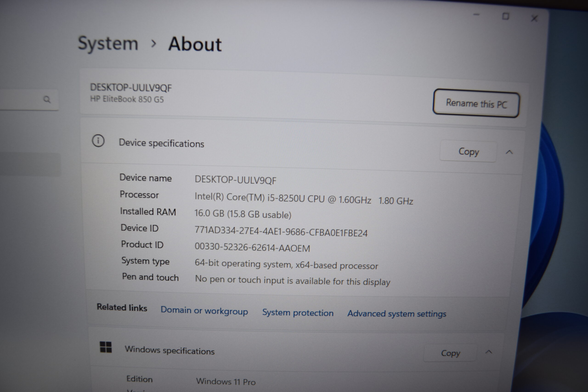The height and width of the screenshot is (392, 588).
Task: Click the System breadcrumb link
Action: click(x=108, y=44)
